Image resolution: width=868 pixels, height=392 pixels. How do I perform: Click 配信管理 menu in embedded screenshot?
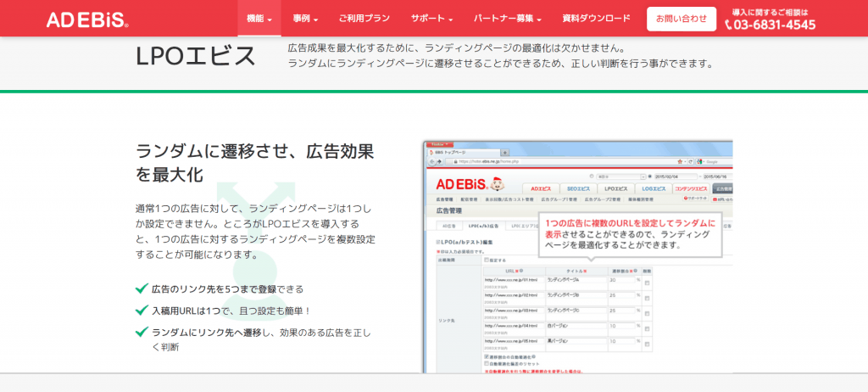(x=468, y=199)
